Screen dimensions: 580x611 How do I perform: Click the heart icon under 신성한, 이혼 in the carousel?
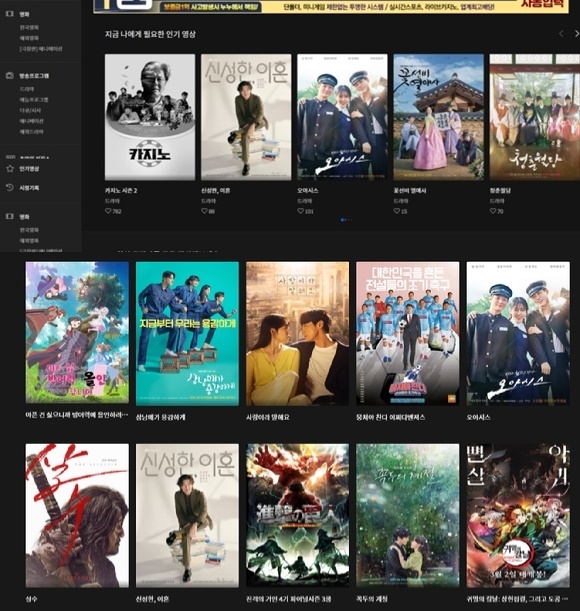coord(204,211)
